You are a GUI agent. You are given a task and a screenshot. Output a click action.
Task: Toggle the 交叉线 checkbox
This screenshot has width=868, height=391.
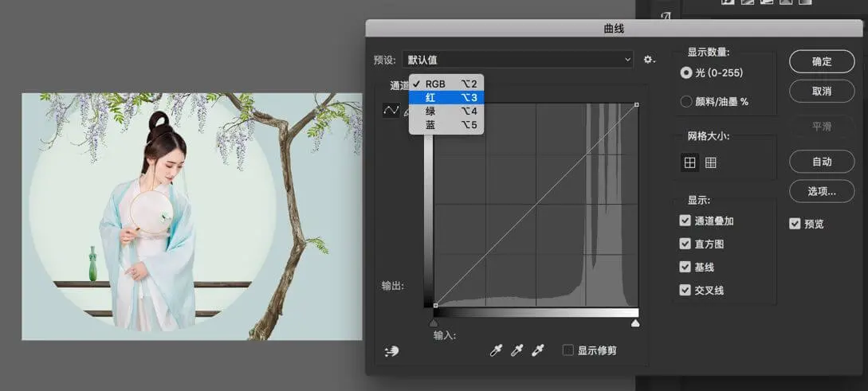685,290
